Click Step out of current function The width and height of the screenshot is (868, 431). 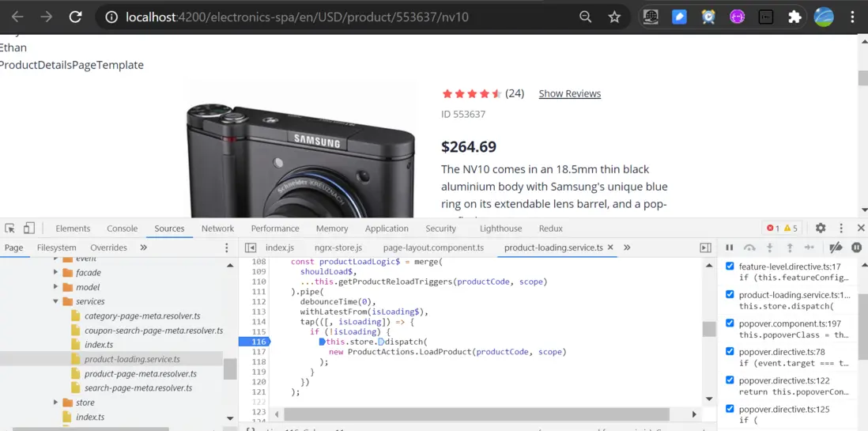coord(790,248)
